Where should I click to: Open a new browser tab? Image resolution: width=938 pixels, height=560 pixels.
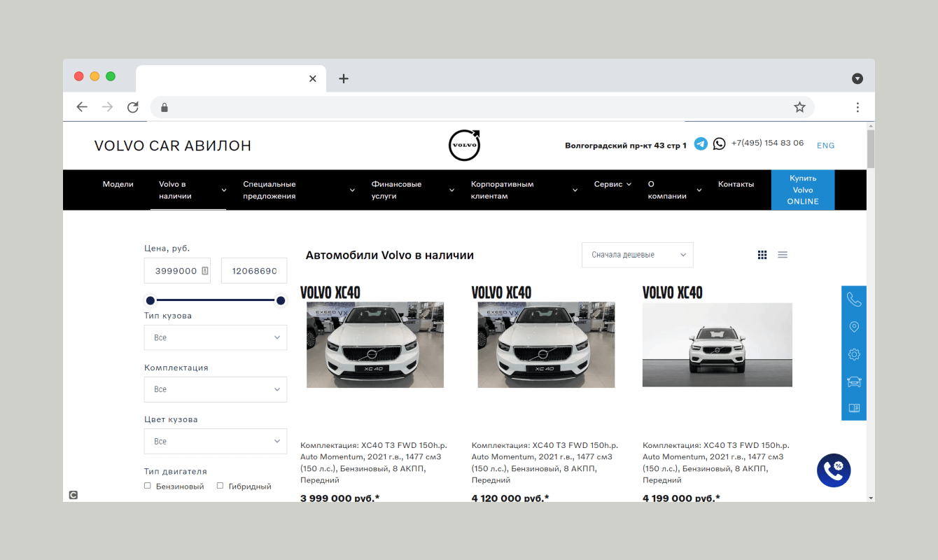343,78
